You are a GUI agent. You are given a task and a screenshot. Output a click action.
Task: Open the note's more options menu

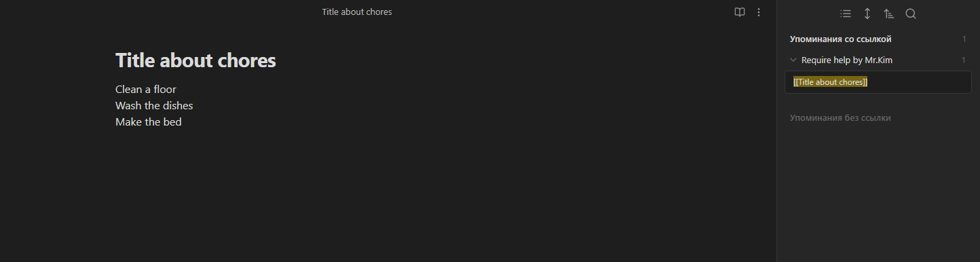[759, 12]
